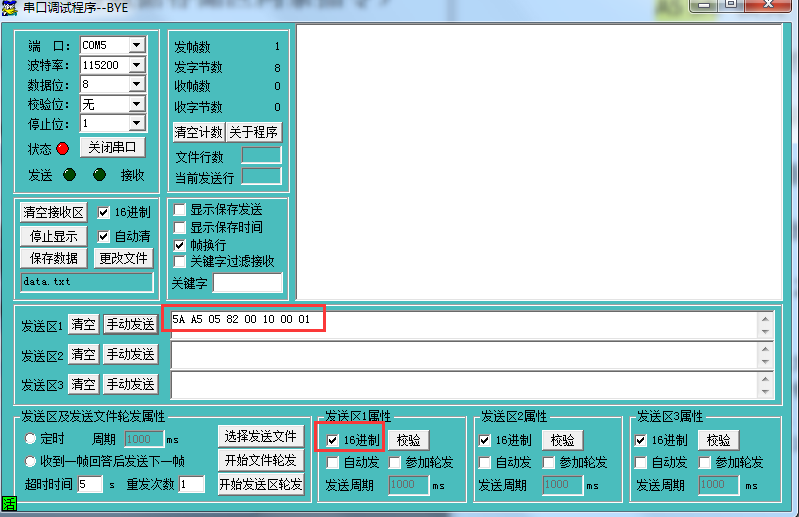This screenshot has width=799, height=517.
Task: Select 收到一帧回答后发送下一帧 radio button
Action: (x=31, y=461)
